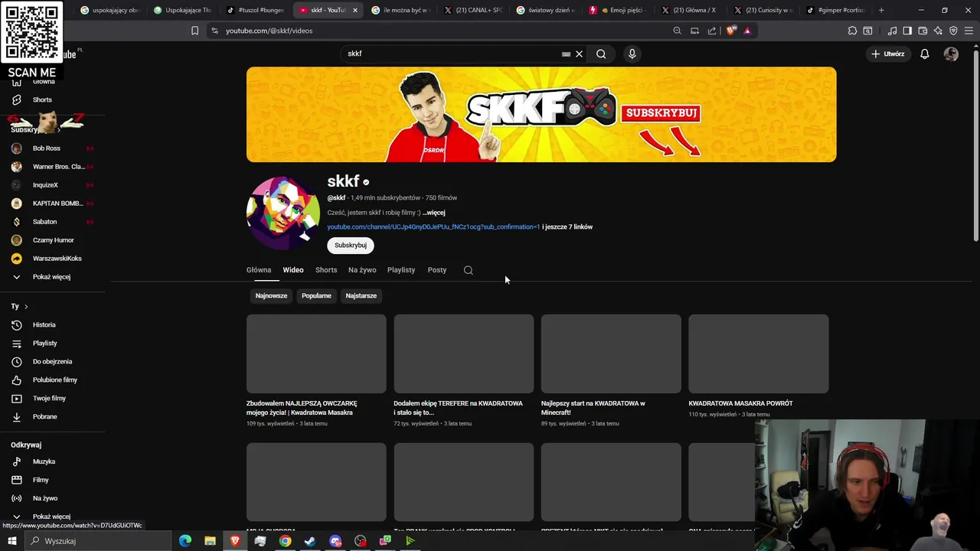Bookmark this page with the bookmark icon
The width and height of the screenshot is (980, 551).
[x=194, y=31]
